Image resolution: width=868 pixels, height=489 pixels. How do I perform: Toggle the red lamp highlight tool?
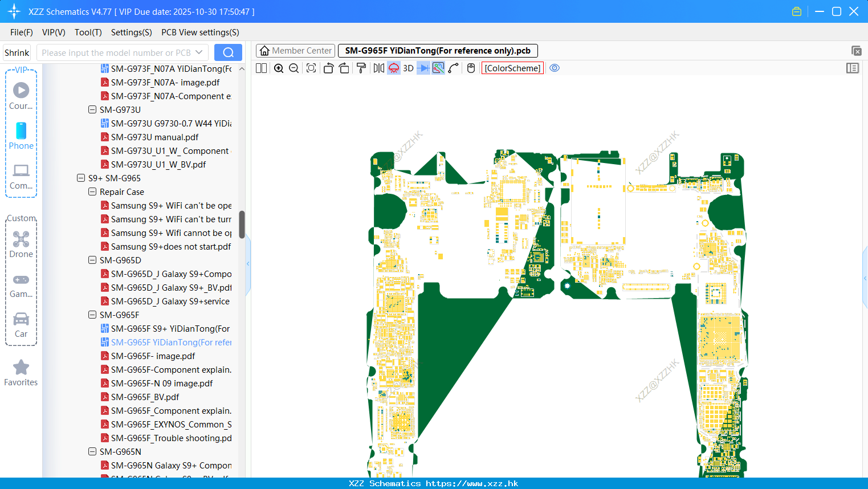click(x=394, y=68)
